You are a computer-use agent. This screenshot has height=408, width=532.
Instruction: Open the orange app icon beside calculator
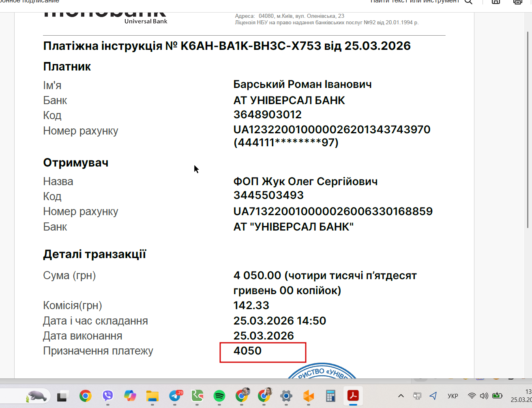(x=309, y=396)
